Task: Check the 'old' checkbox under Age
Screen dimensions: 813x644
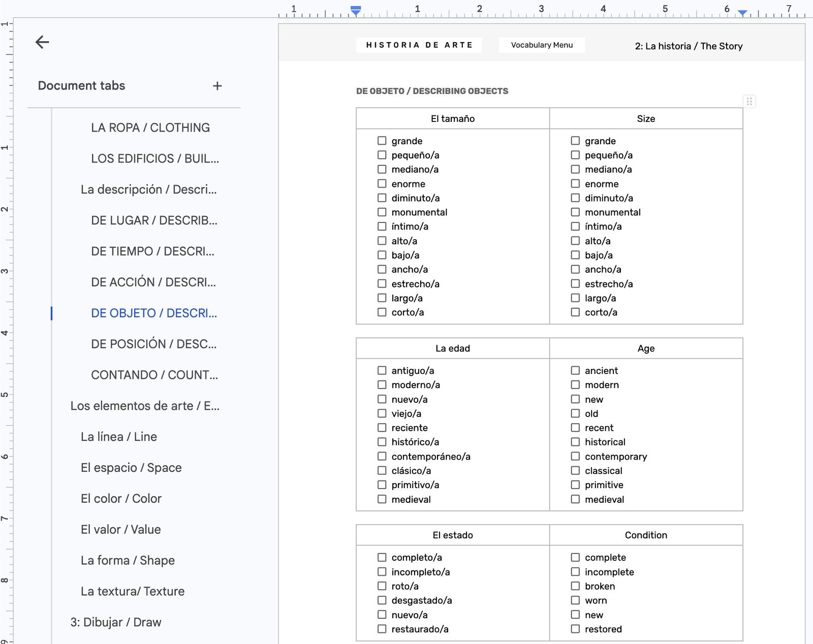Action: 575,413
